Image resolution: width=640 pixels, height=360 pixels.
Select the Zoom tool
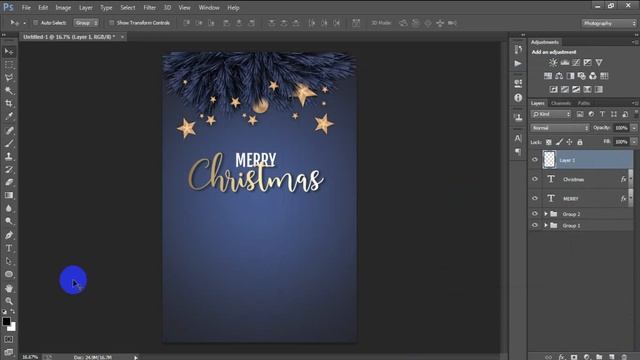(9, 301)
